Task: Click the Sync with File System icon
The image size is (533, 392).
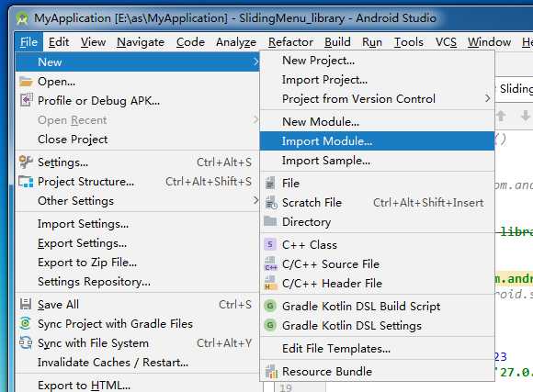Action: click(26, 342)
